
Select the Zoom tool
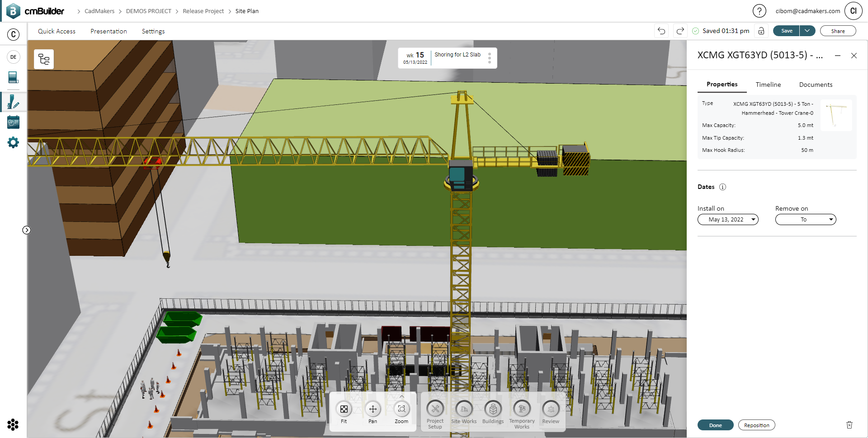coord(401,412)
